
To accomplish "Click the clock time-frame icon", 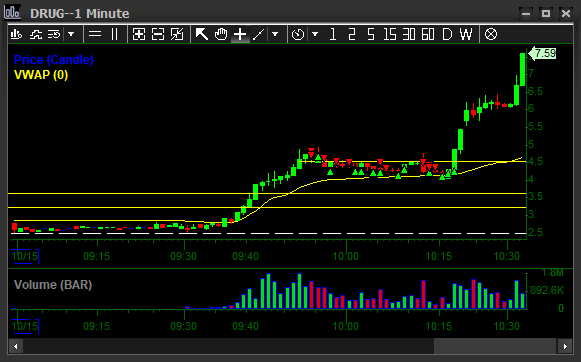I will click(x=298, y=34).
